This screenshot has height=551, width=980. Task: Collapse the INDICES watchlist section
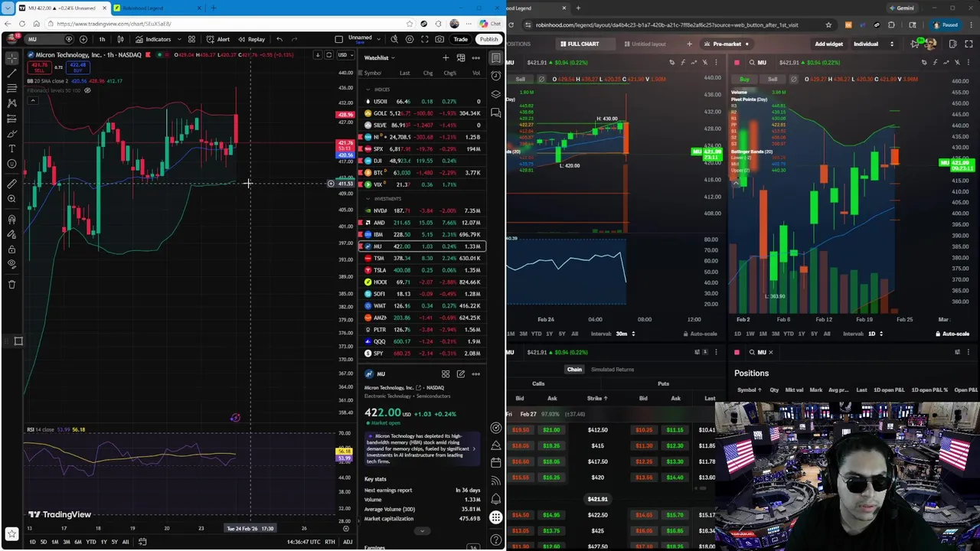pyautogui.click(x=367, y=89)
